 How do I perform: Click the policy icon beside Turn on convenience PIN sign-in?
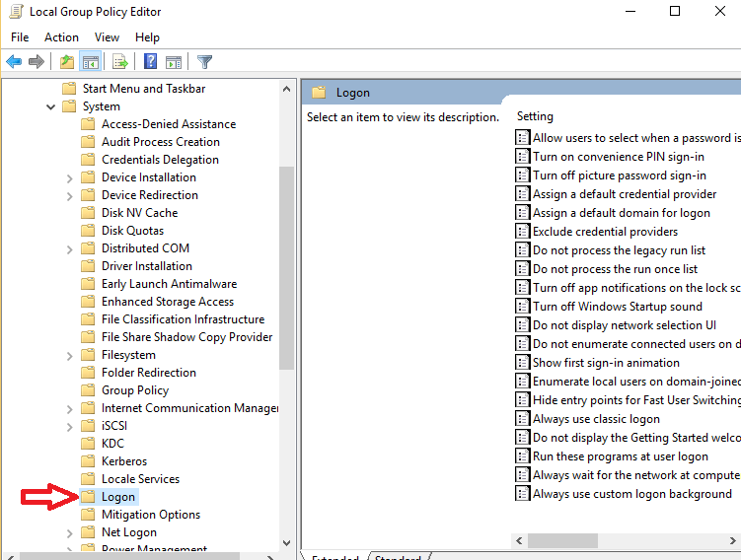click(x=522, y=157)
